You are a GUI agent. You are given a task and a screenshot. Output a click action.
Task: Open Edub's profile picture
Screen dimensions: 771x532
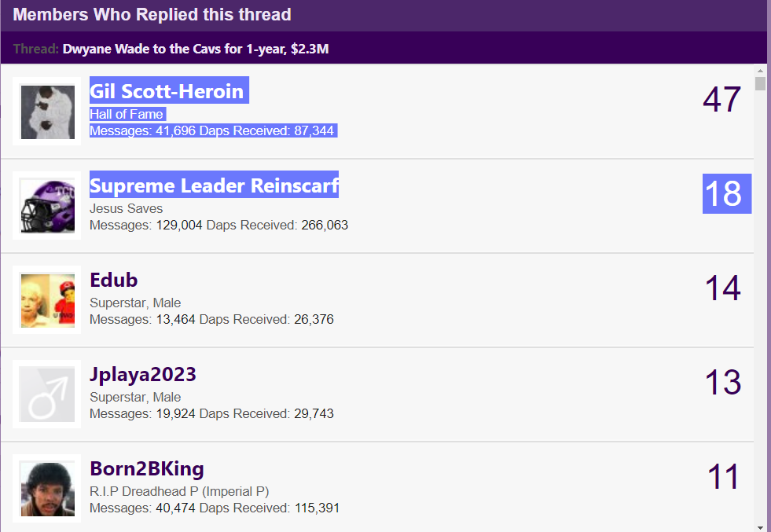pos(47,300)
